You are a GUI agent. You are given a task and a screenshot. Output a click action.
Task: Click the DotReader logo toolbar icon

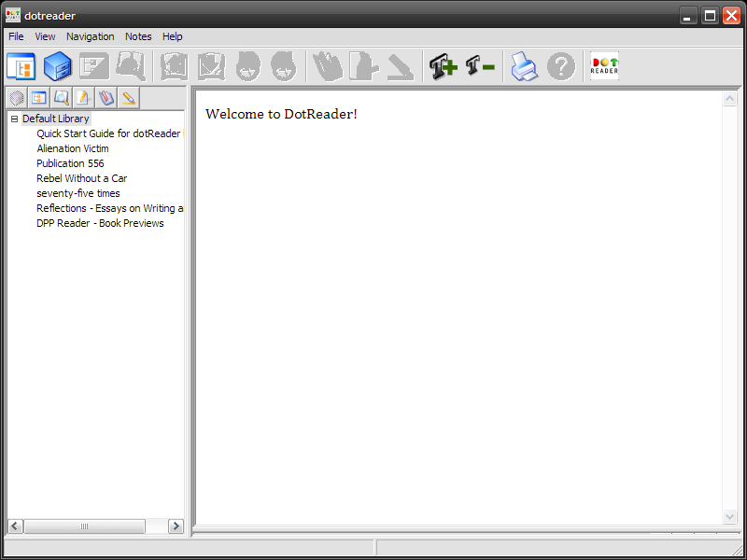click(x=604, y=66)
